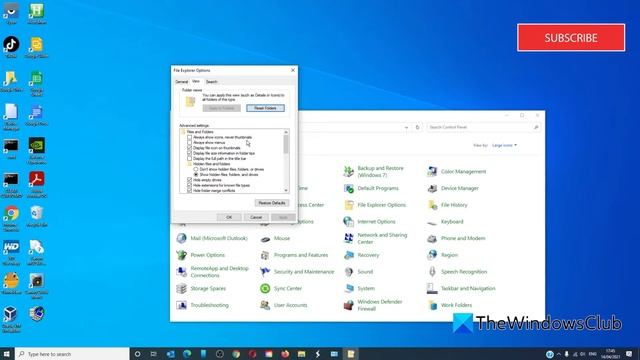This screenshot has width=640, height=360.
Task: Open File Explorer Options in Control Panel
Action: click(375, 205)
